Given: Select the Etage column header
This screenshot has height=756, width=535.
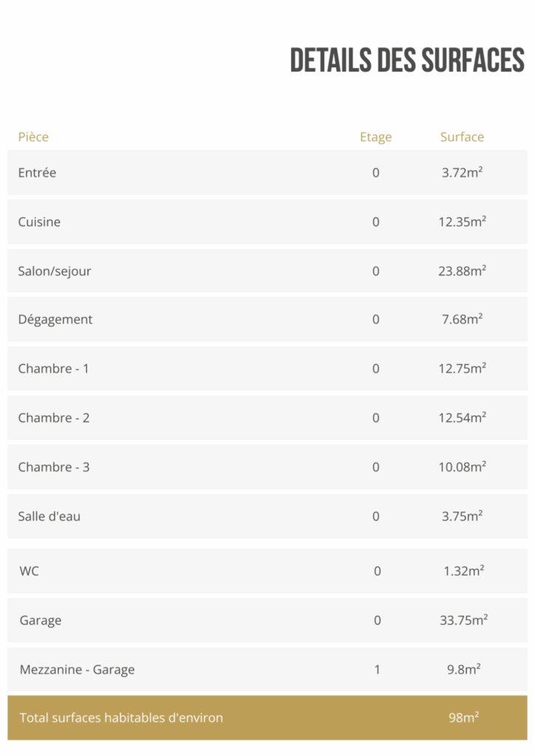Looking at the screenshot, I should pos(375,137).
